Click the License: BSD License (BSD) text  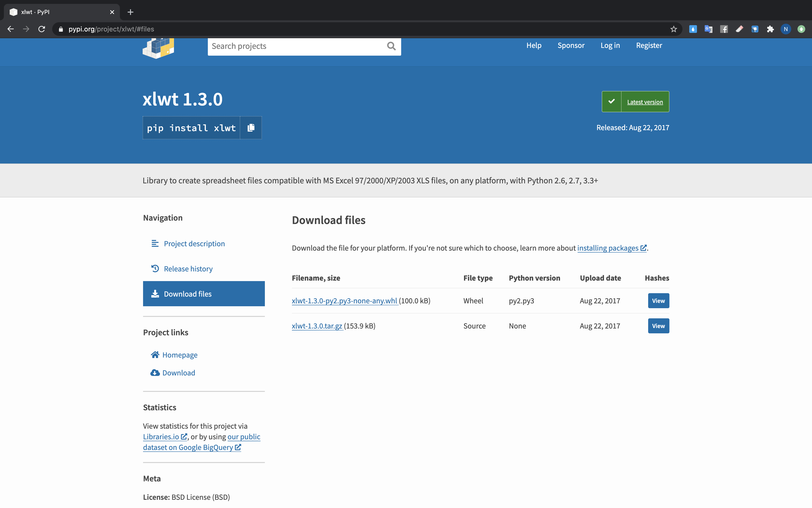tap(186, 497)
